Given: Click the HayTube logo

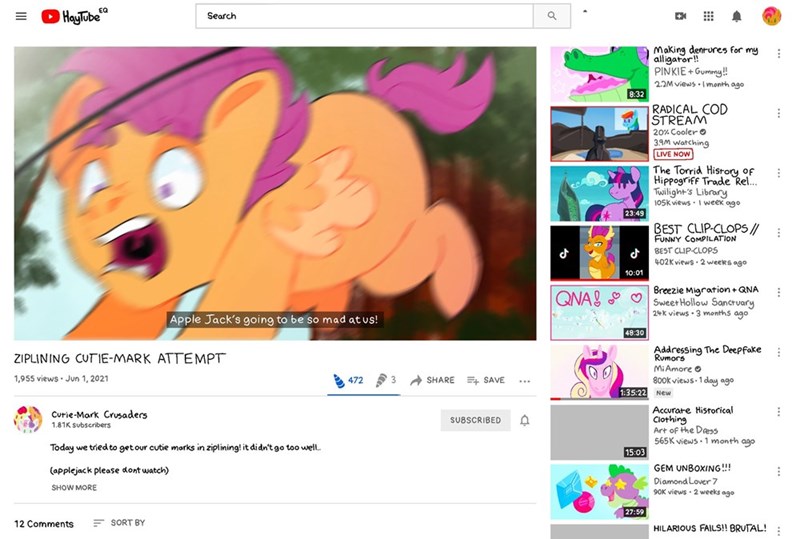Looking at the screenshot, I should coord(75,16).
